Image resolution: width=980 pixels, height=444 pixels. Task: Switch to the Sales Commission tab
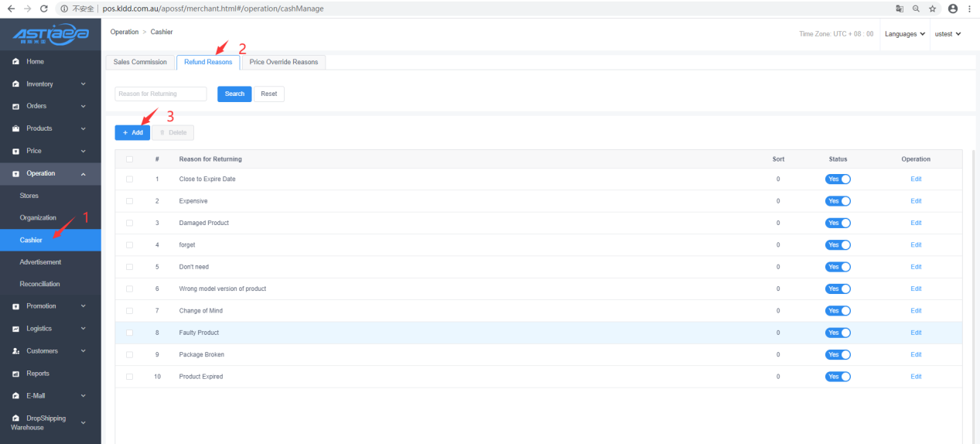(x=140, y=62)
